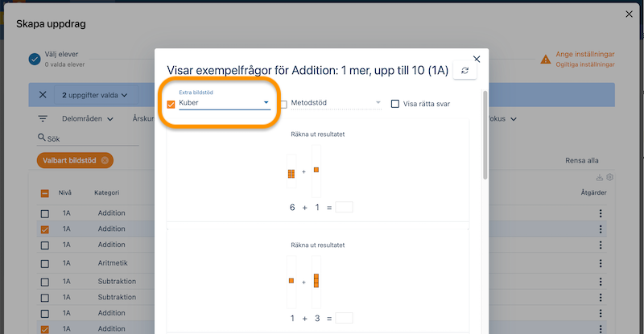644x334 pixels.
Task: Click the table download icon
Action: [599, 177]
